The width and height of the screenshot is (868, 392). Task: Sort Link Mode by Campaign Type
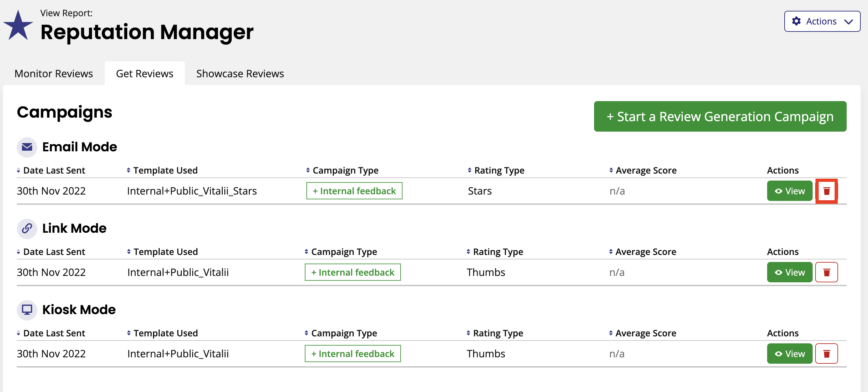click(341, 251)
